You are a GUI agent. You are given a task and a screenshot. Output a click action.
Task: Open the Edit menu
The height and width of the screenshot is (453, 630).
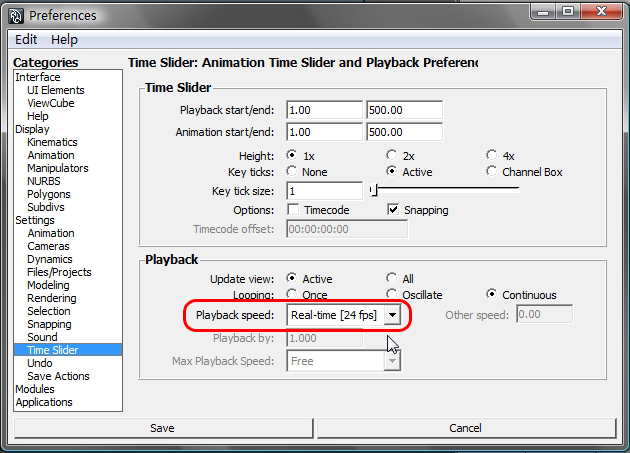tap(26, 39)
